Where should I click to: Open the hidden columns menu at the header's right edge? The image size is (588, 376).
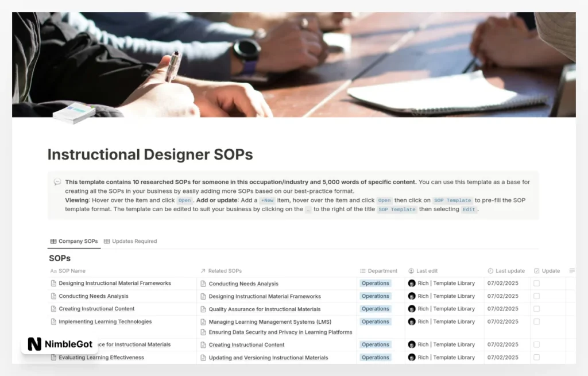[x=571, y=270]
